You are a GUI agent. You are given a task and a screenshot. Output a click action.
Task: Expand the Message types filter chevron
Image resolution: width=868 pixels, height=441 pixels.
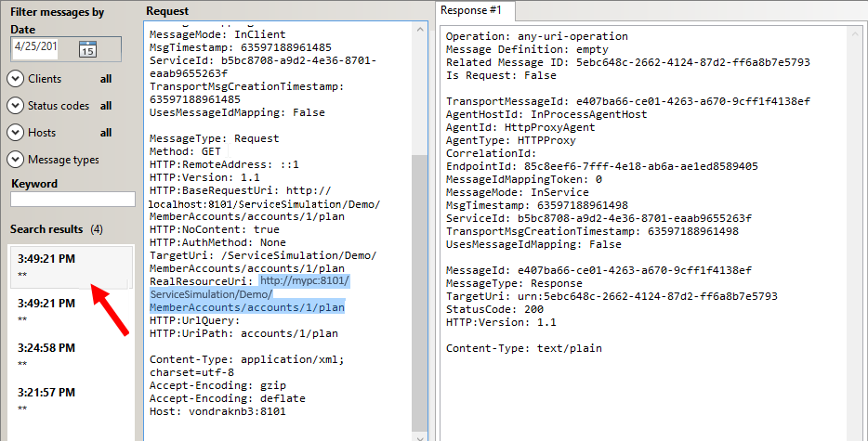click(x=16, y=160)
